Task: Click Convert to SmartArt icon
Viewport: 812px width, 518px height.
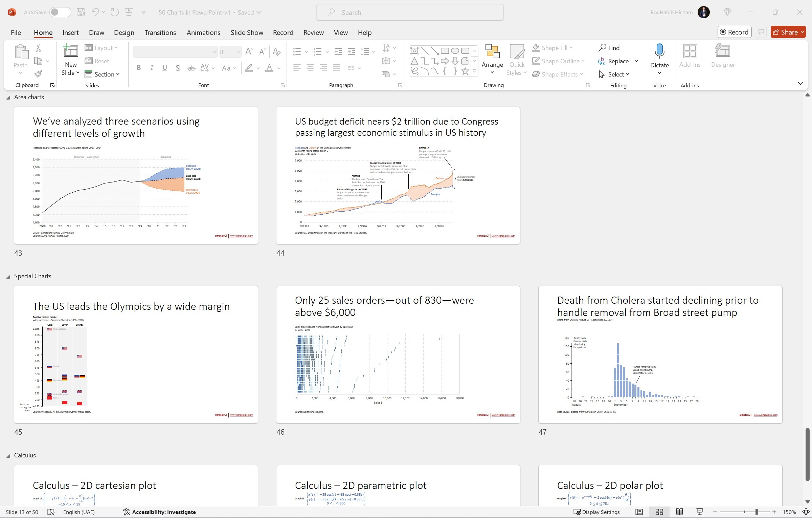Action: [x=386, y=74]
